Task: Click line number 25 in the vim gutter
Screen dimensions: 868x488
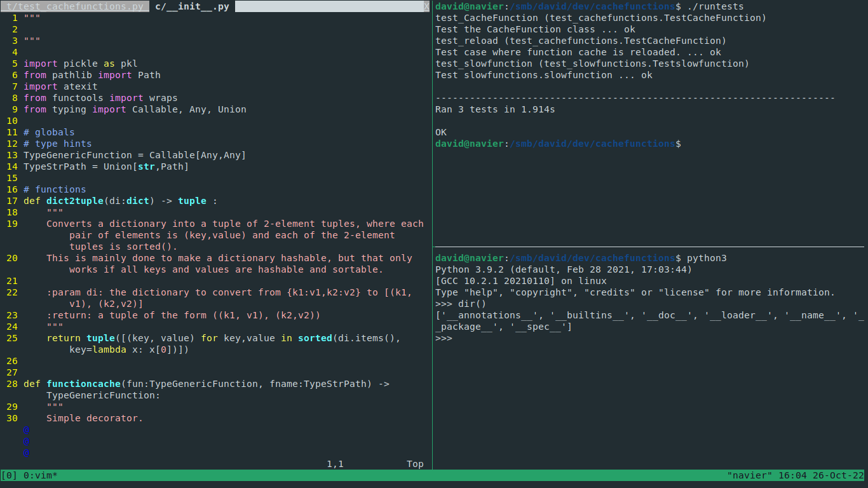Action: [x=11, y=338]
